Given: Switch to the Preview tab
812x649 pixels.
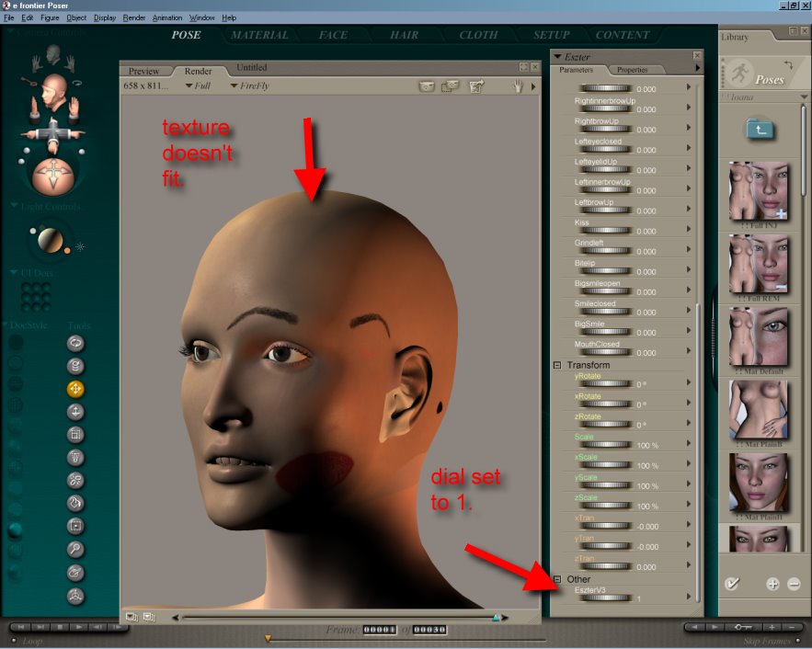Looking at the screenshot, I should coord(143,71).
